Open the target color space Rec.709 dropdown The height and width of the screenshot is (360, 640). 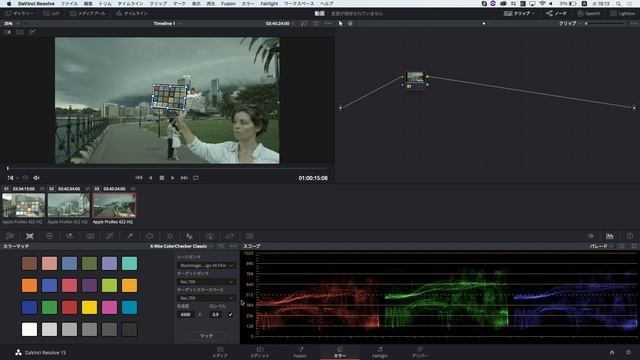coord(206,298)
